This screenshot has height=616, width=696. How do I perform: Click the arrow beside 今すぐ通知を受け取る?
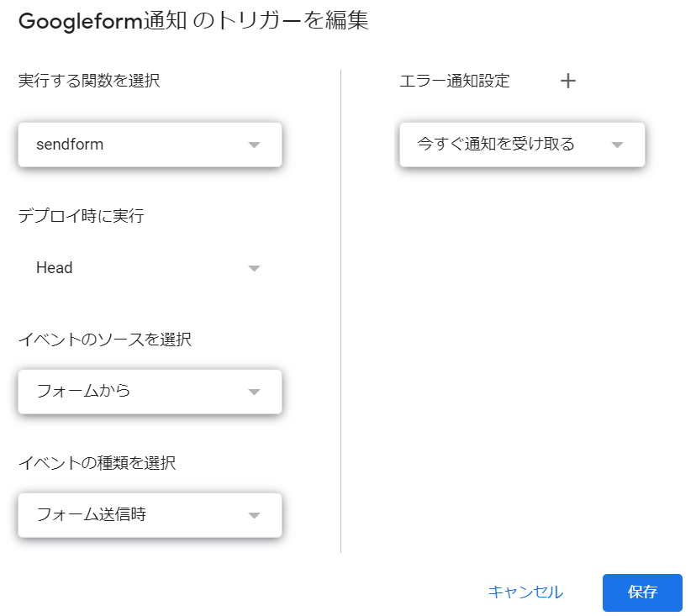618,145
